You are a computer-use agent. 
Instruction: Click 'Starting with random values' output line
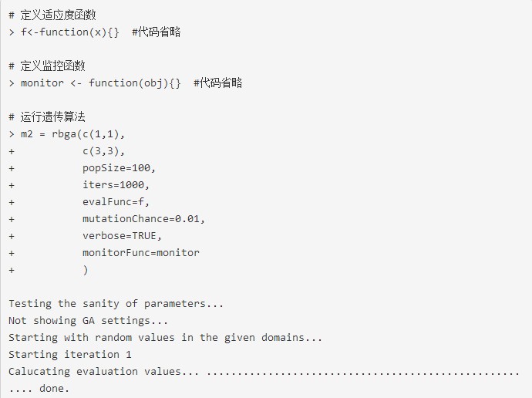tap(166, 338)
